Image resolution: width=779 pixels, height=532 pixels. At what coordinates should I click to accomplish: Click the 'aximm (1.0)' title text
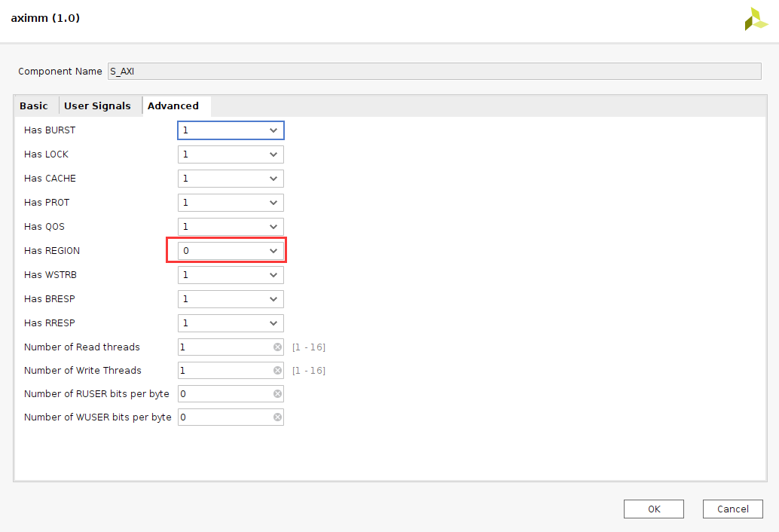(45, 18)
